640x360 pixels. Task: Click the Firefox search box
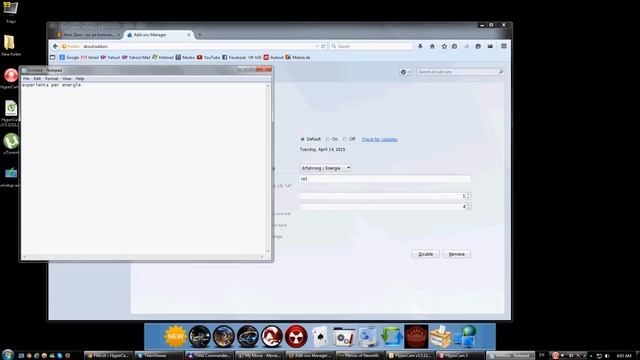tap(371, 46)
